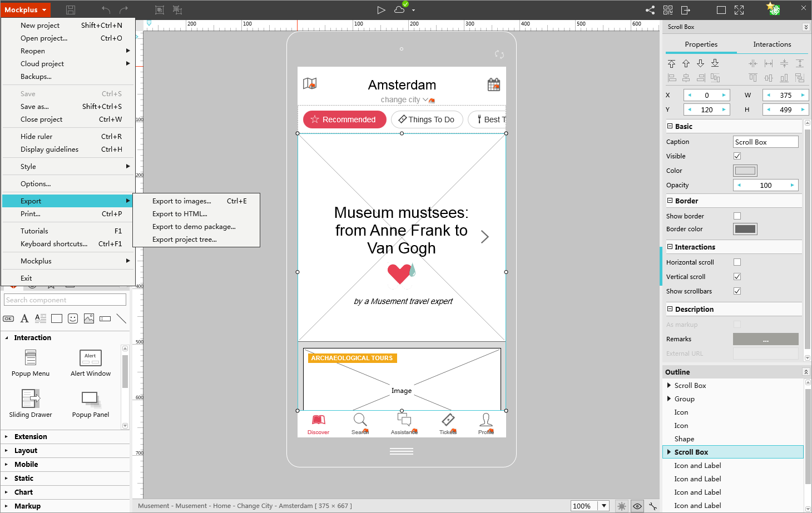Click the export/sign-out arrow icon
Screen dimensions: 812x513
click(x=686, y=10)
